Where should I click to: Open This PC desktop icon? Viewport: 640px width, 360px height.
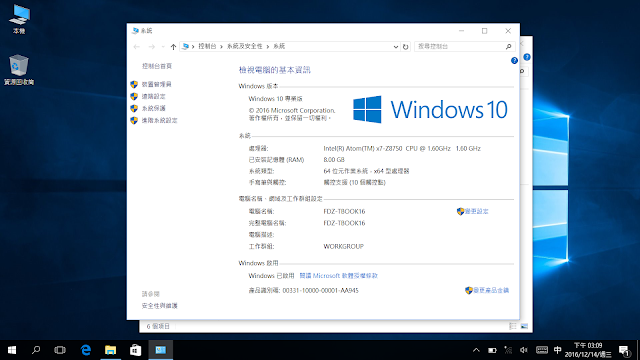19,20
